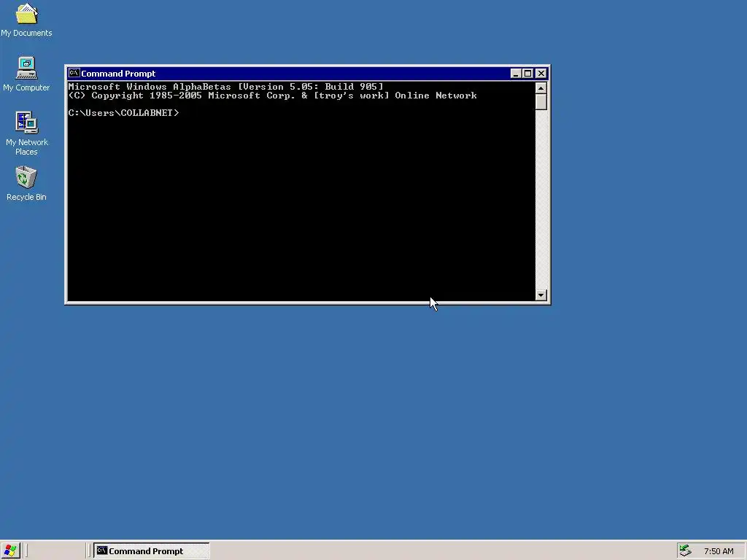Maximize the Command Prompt window
This screenshot has height=560, width=747.
527,74
